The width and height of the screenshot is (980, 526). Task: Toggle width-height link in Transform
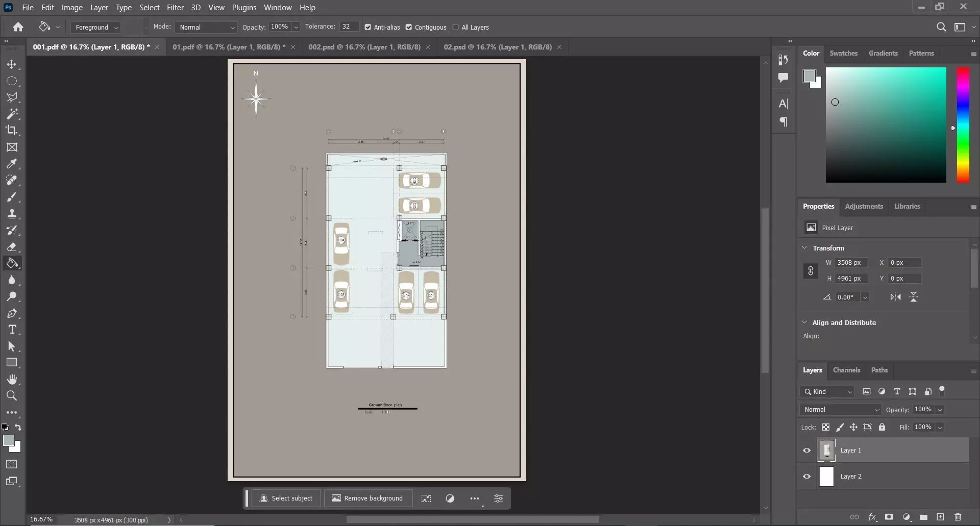811,271
